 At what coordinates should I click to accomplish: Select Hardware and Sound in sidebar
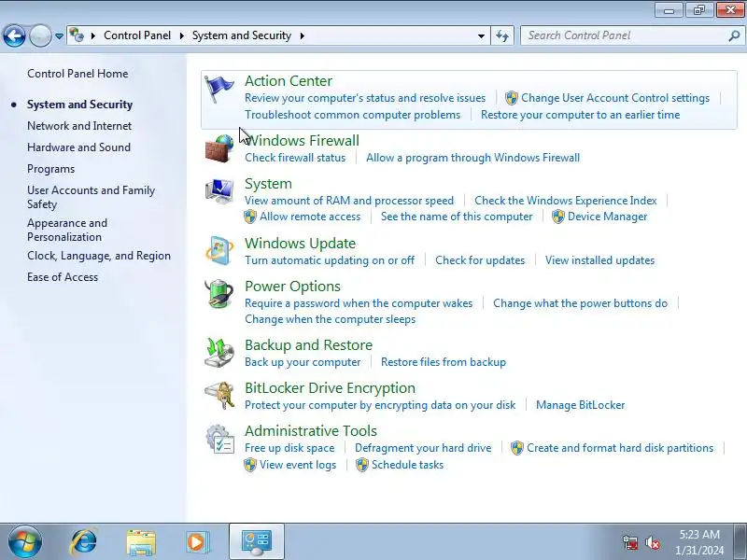click(x=78, y=147)
